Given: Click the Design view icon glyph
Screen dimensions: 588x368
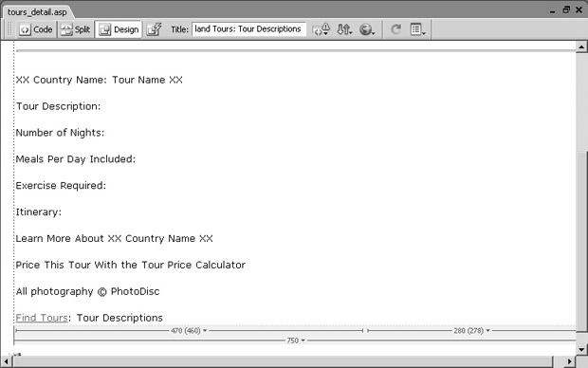Looking at the screenshot, I should 105,29.
